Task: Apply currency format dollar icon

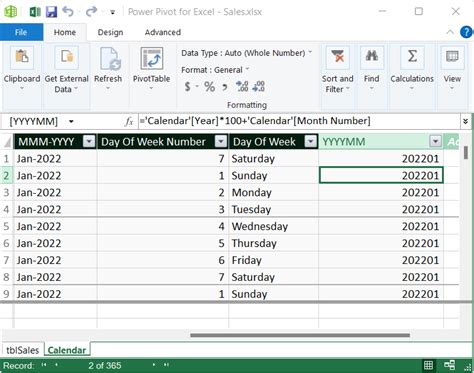Action: (188, 87)
